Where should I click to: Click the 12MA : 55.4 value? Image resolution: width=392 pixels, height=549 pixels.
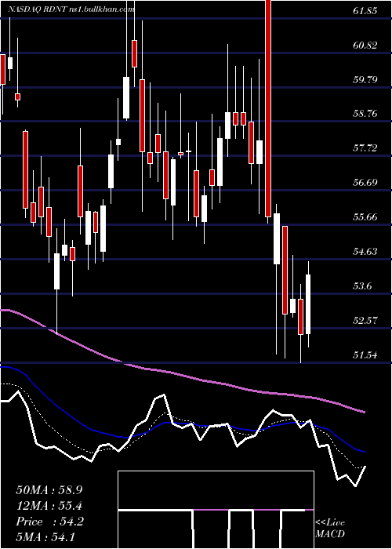(49, 506)
